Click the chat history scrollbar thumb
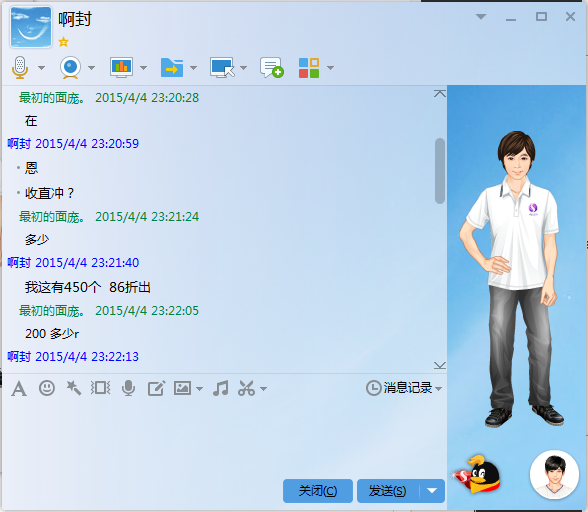 [x=440, y=171]
